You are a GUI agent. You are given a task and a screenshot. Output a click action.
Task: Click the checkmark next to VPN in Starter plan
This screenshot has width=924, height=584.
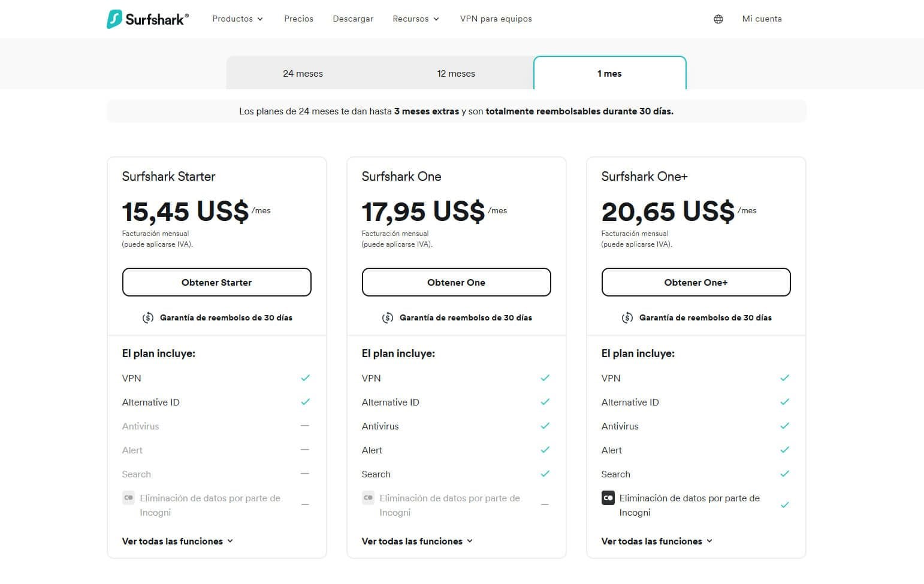coord(306,377)
